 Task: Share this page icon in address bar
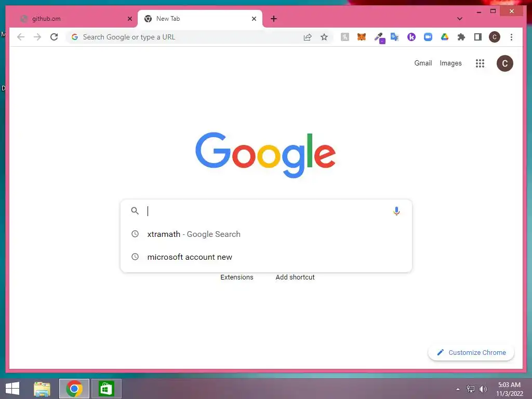pos(308,37)
